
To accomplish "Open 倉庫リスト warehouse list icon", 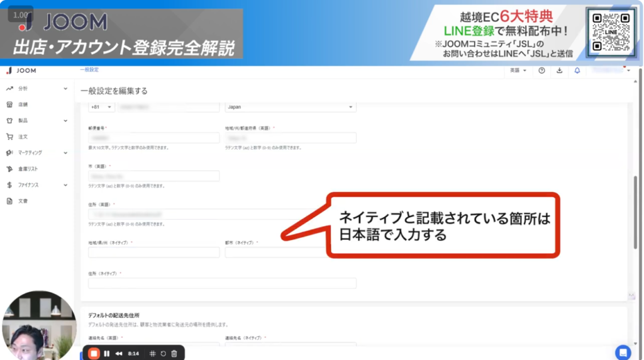I will click(9, 169).
